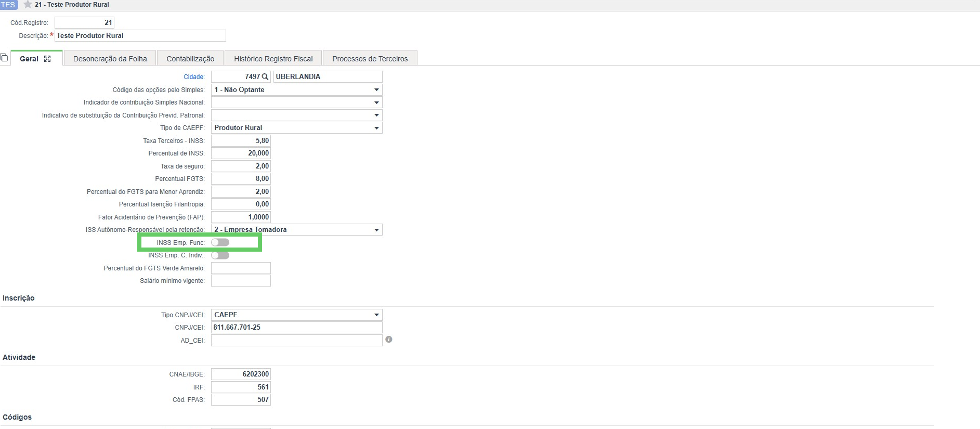Click the Percentual FGTS field
This screenshot has height=429, width=980.
241,179
